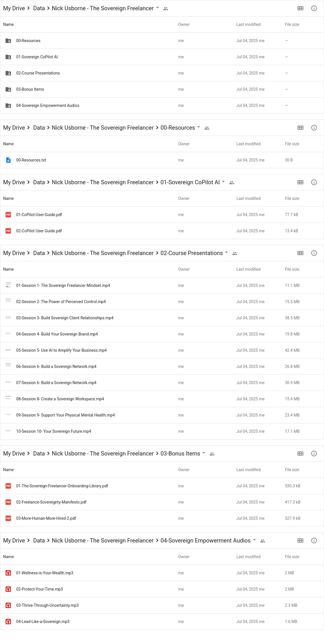
Task: Open thumbnail of 08-Session 8 Create a Sovereign Workspace.mp4
Action: (x=8, y=399)
